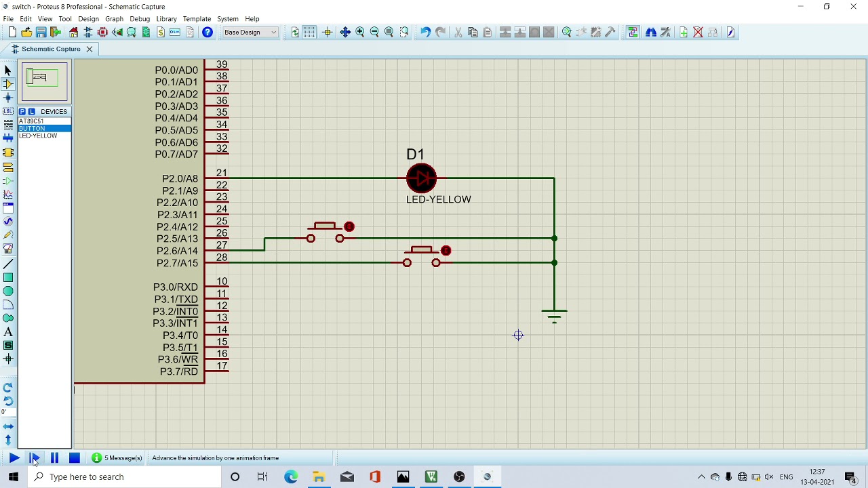This screenshot has height=488, width=868.
Task: Open File Explorer from taskbar
Action: [319, 476]
